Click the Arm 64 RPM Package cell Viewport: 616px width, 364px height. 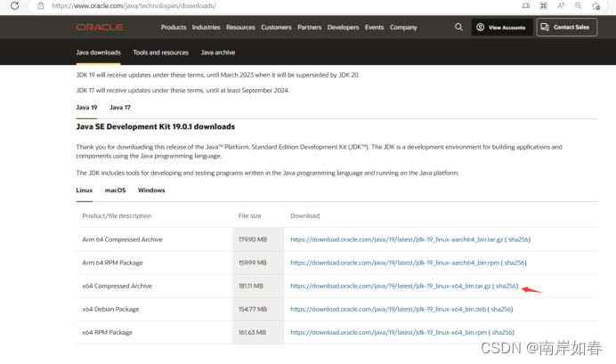pyautogui.click(x=112, y=263)
